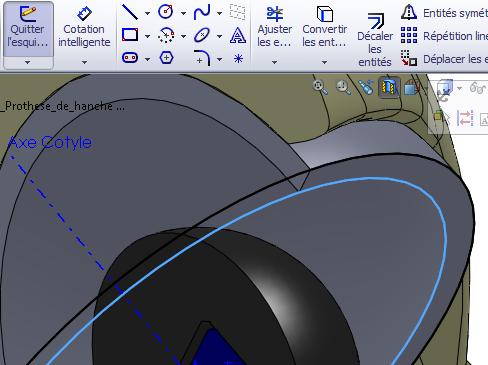The image size is (488, 365).
Task: Toggle Quitter l'esquisse sketch mode
Action: (28, 29)
